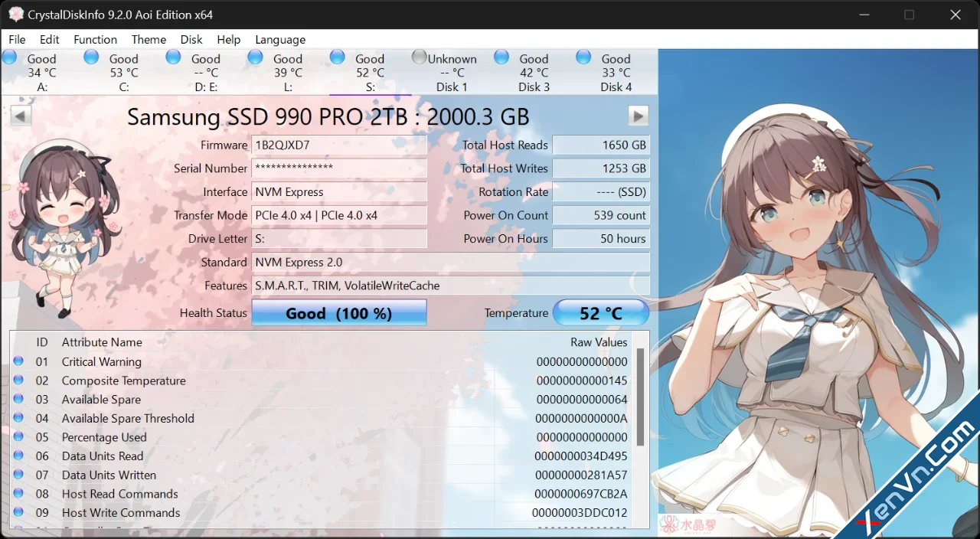Click SMART list vertical scrollbar thumb
The width and height of the screenshot is (980, 539).
click(x=641, y=397)
